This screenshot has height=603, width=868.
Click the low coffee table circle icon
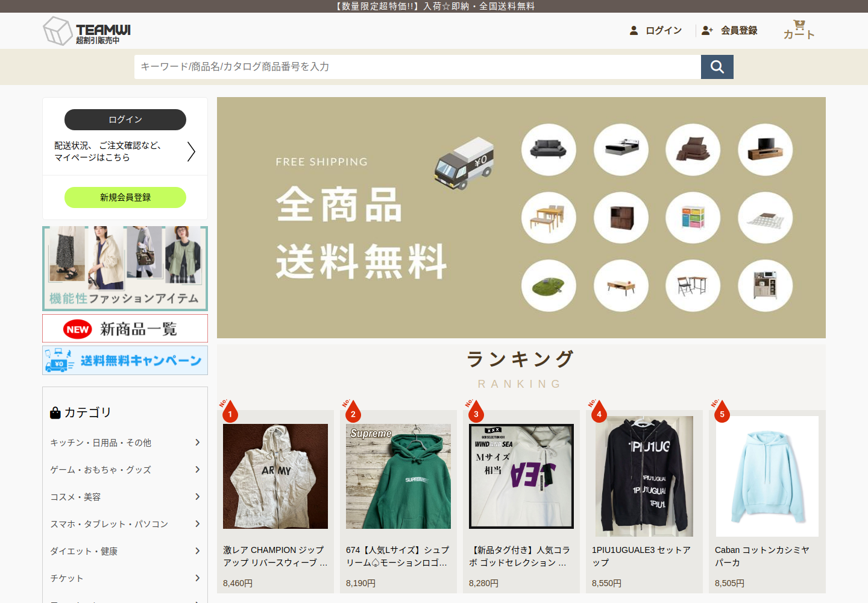[621, 286]
